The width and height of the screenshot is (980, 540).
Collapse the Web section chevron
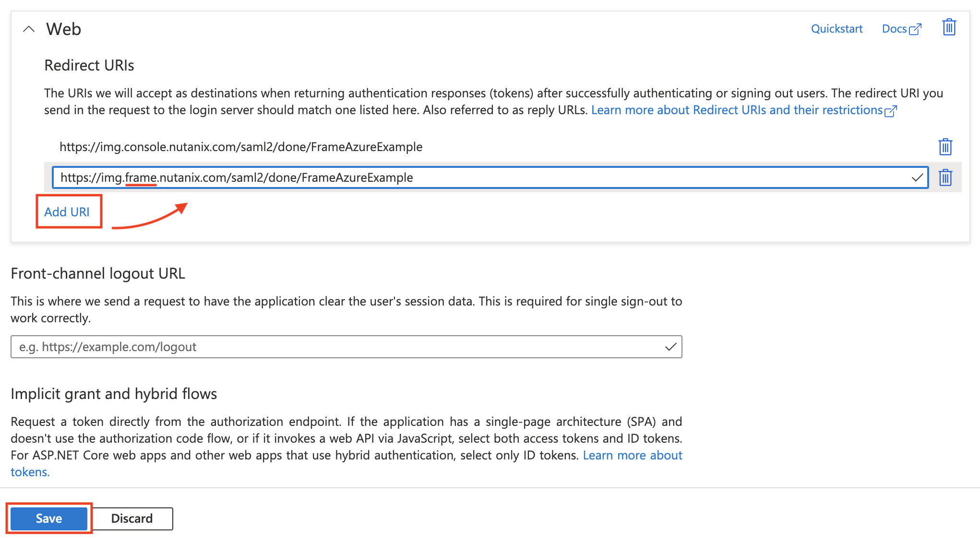tap(29, 29)
